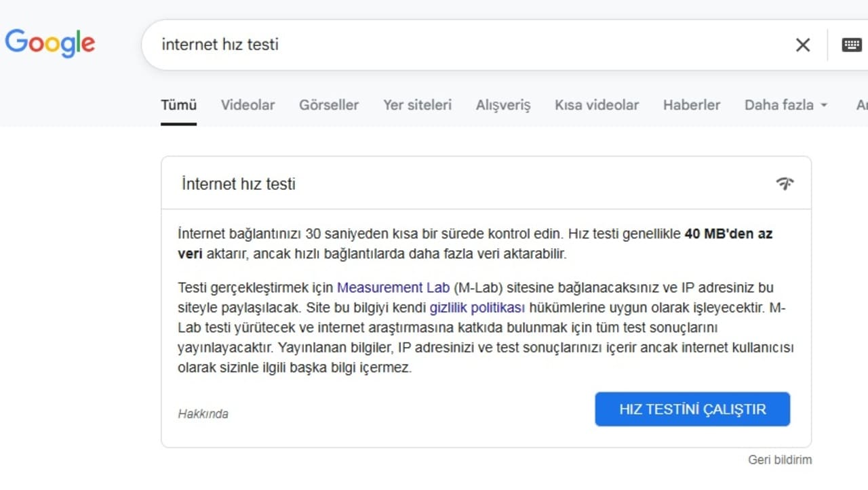Open the gizlilik politikası link
This screenshot has height=490, width=868.
coord(477,308)
